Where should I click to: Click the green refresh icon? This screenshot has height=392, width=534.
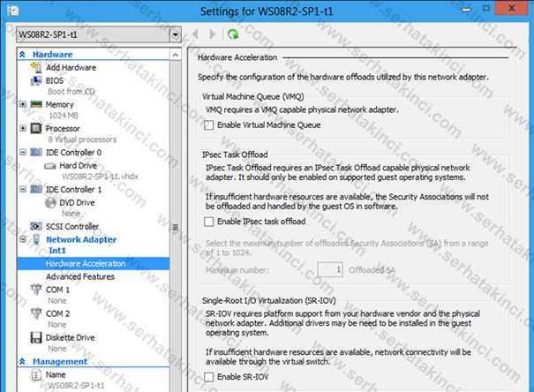(x=233, y=34)
